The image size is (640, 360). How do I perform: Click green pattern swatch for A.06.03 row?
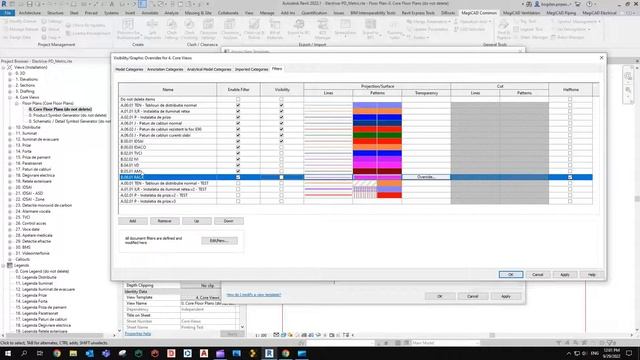point(377,135)
